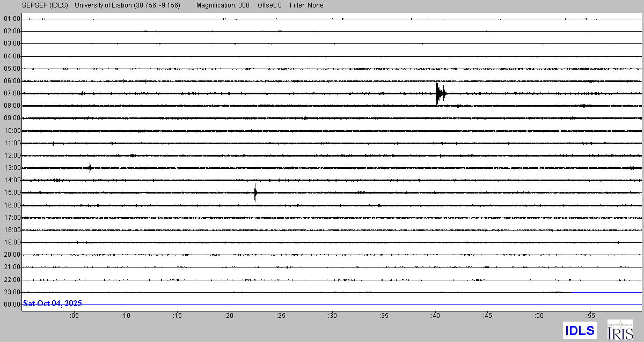Click the :55 minute axis label

point(591,316)
